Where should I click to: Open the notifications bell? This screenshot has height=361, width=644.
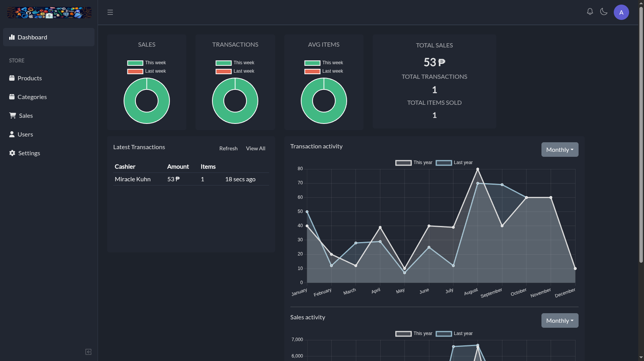click(590, 12)
